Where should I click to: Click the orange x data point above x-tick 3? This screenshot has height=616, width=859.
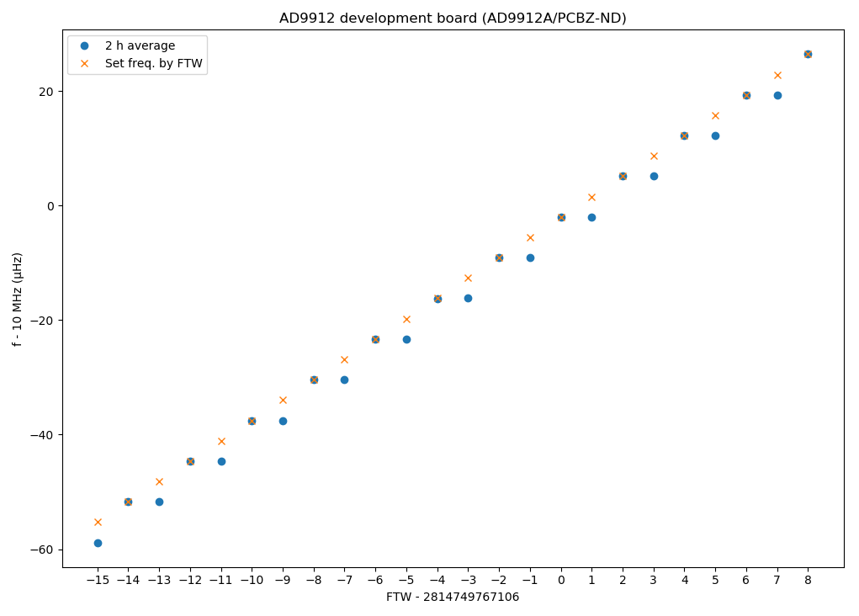[654, 157]
